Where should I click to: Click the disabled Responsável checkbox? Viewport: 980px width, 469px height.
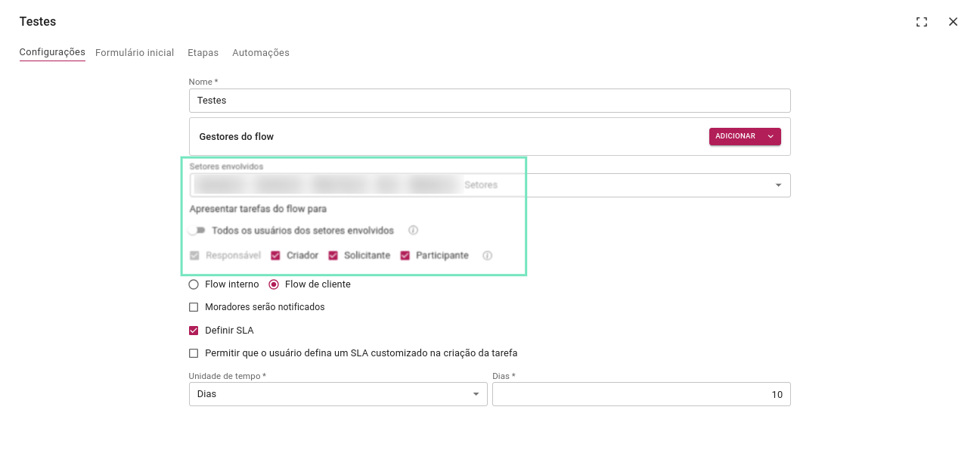pyautogui.click(x=194, y=256)
